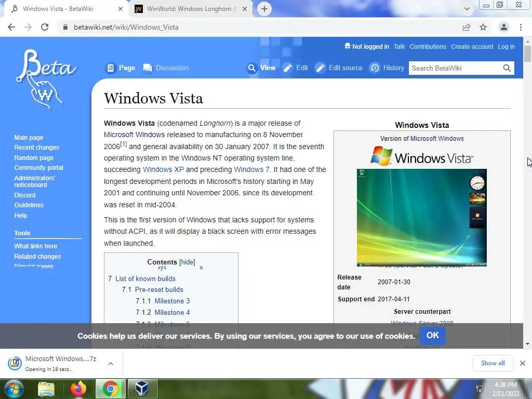The width and height of the screenshot is (532, 399).
Task: Open Windows Explorer from the taskbar
Action: pyautogui.click(x=46, y=389)
